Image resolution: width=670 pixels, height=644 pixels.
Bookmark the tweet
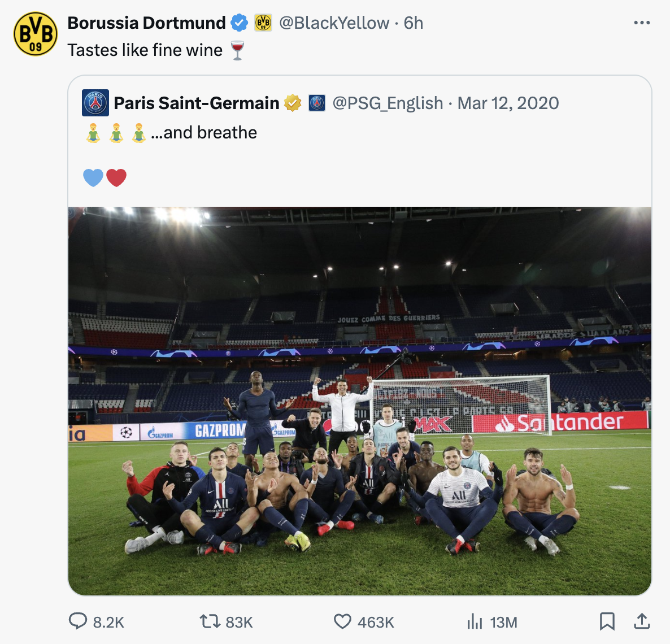607,623
